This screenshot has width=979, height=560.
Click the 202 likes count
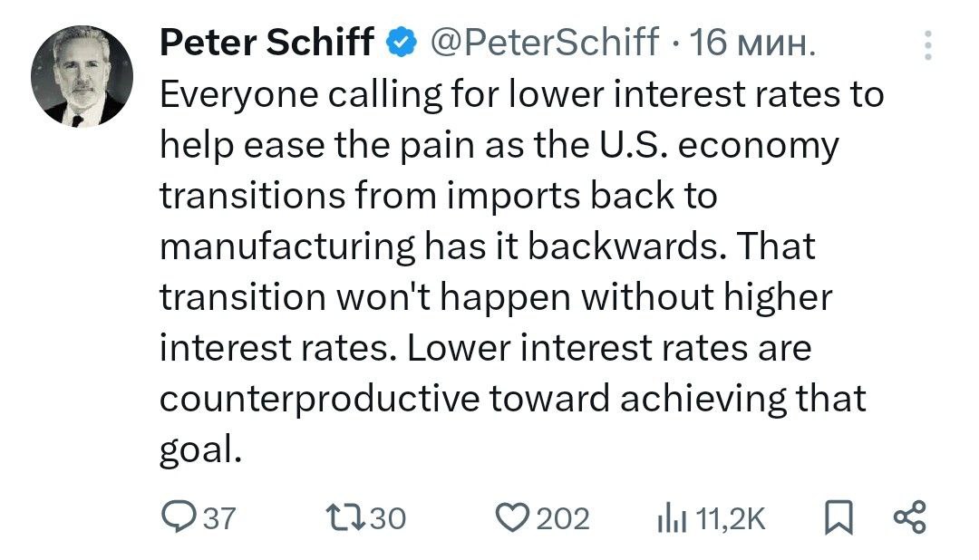point(563,519)
